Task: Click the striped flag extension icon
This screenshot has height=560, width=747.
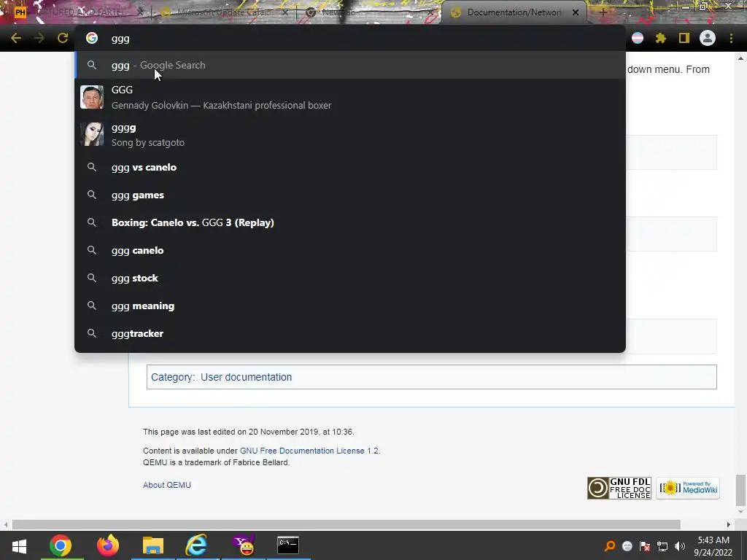Action: pos(638,38)
